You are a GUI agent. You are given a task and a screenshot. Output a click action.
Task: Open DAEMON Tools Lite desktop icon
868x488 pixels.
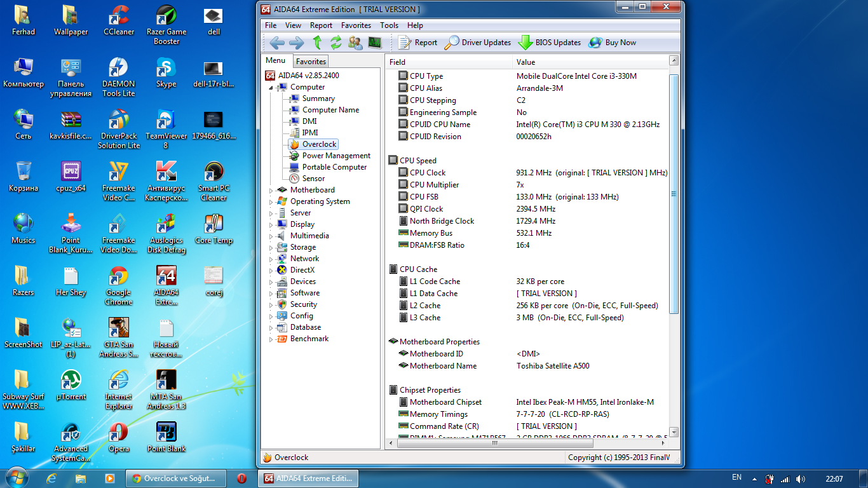pyautogui.click(x=119, y=78)
